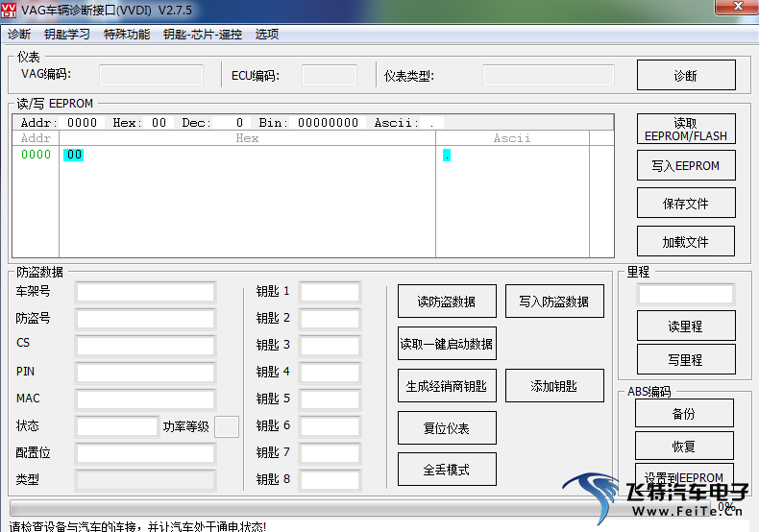759x532 pixels.
Task: Click the 读取一键启动数据 button
Action: (447, 344)
